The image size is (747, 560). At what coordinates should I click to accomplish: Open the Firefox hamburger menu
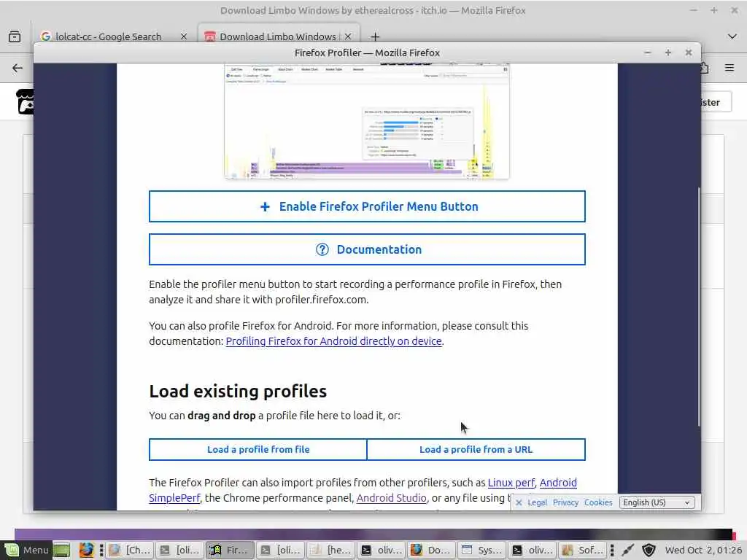coord(729,68)
